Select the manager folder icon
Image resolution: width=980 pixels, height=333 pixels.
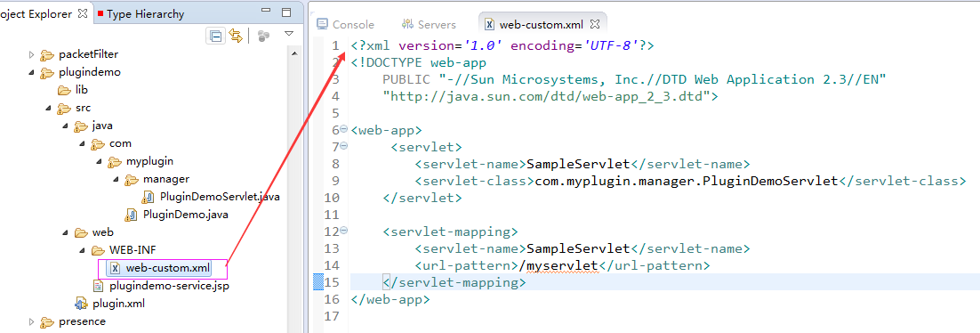[x=132, y=180]
